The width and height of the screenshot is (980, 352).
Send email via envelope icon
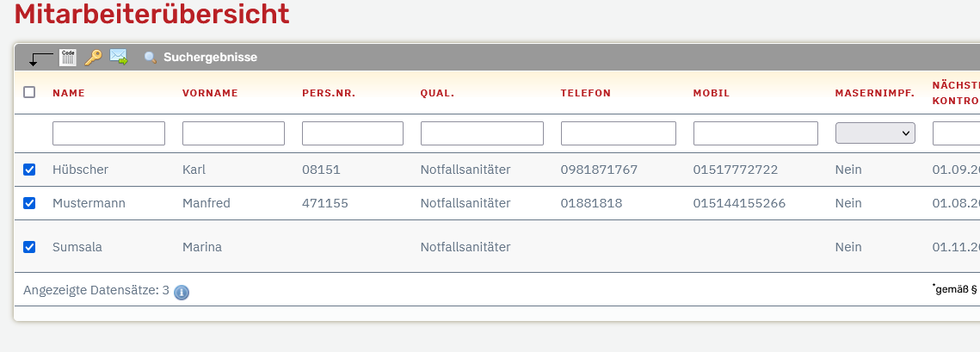[x=119, y=57]
